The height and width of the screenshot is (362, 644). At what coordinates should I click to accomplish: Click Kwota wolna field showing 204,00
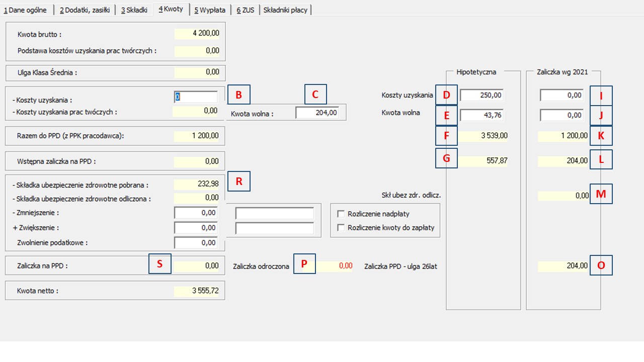(317, 113)
